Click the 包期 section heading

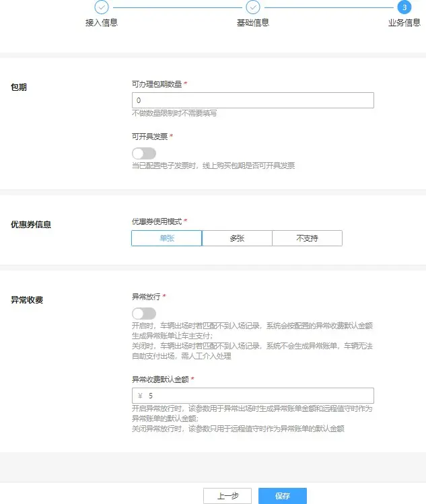tap(19, 87)
